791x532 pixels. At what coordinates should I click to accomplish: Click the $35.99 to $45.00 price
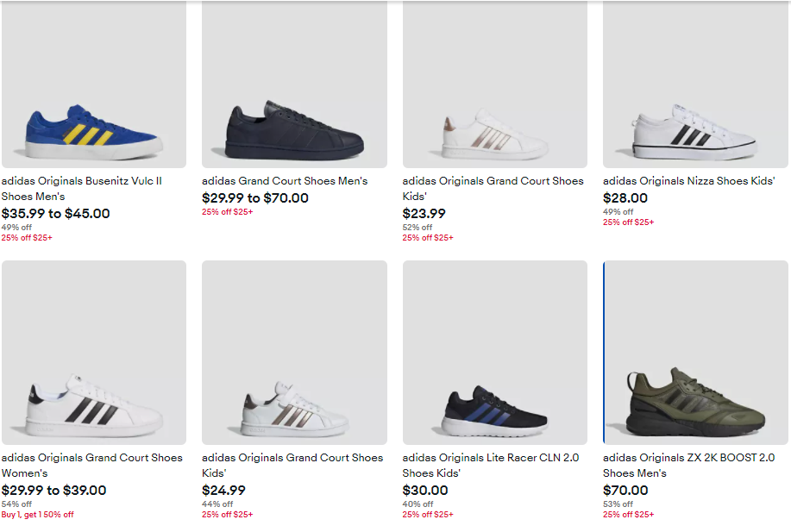tap(56, 214)
